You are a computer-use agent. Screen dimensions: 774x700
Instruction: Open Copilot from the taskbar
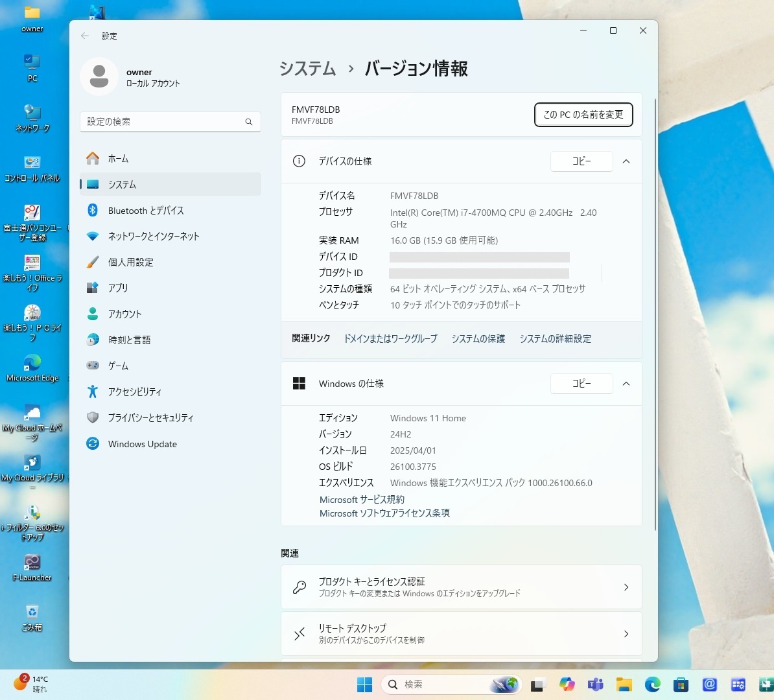[x=567, y=684]
